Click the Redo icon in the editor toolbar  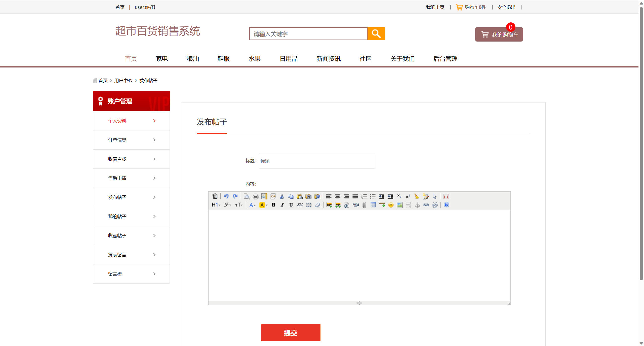point(235,196)
